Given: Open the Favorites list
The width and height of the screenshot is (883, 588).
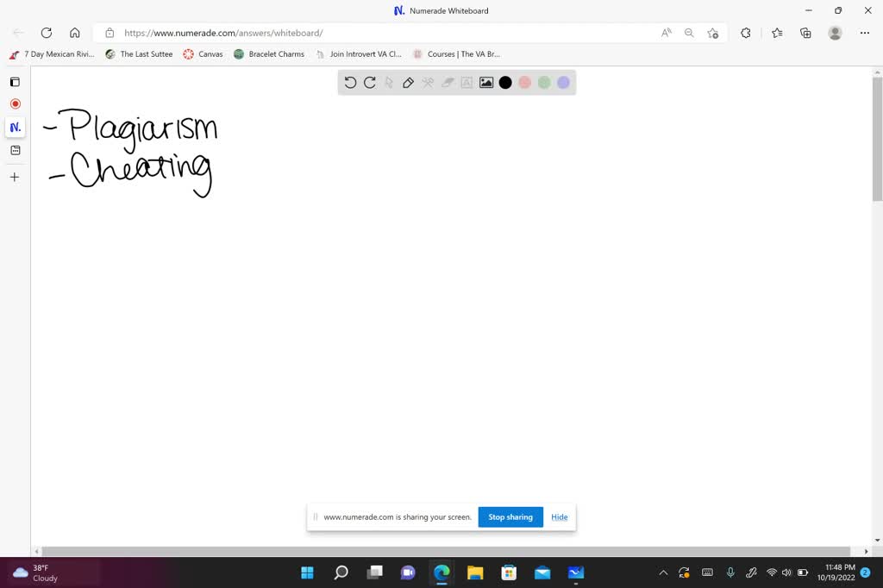Looking at the screenshot, I should pos(777,34).
